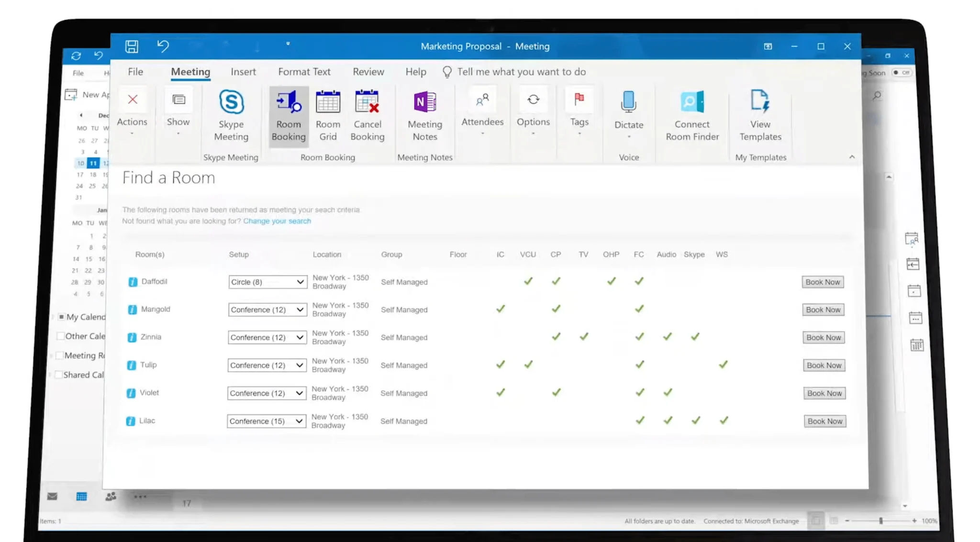The width and height of the screenshot is (980, 542).
Task: Click Book Now for Zinnia
Action: (824, 337)
